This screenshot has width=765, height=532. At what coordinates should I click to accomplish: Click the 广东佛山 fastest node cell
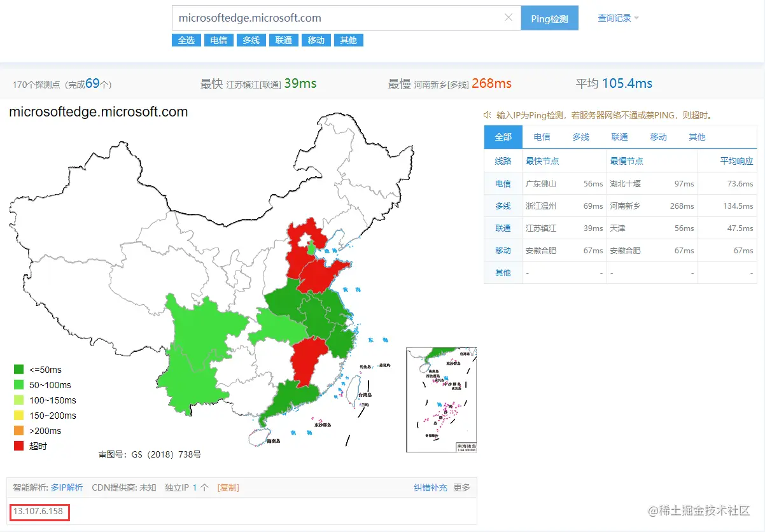[541, 183]
